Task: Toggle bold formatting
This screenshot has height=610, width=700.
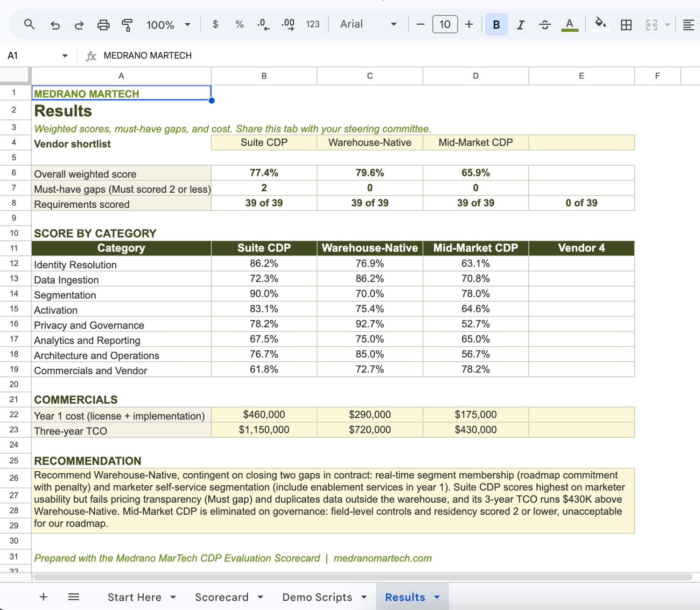Action: (x=496, y=24)
